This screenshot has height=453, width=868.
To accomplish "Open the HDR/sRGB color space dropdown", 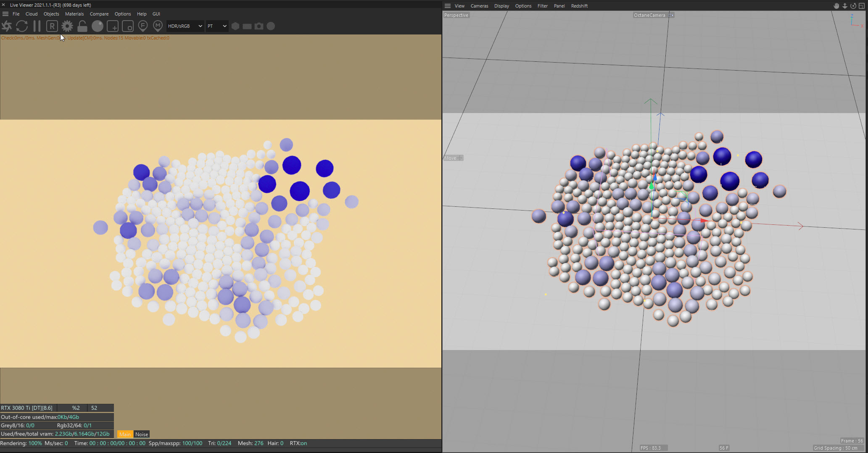I will (185, 26).
